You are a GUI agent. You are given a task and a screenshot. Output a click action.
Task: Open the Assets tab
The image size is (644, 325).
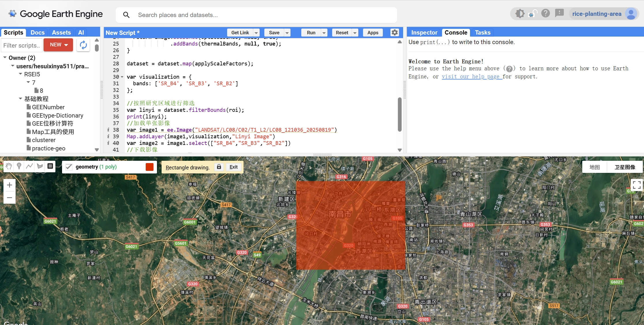[61, 33]
